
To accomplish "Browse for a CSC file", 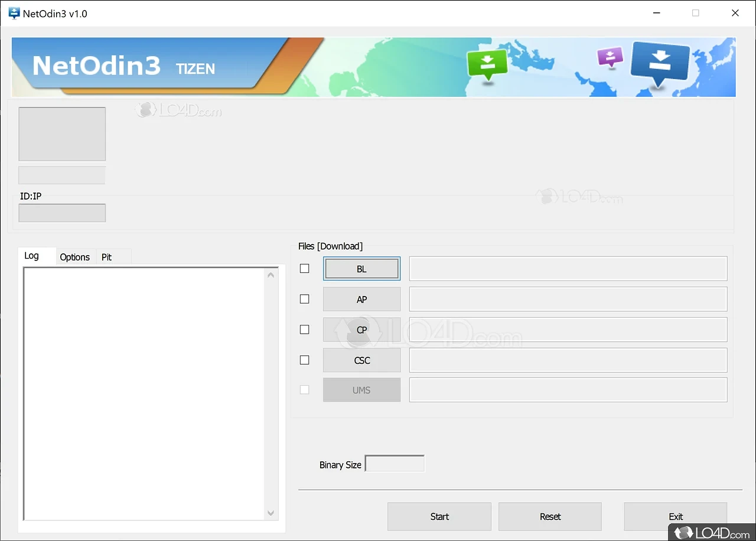I will pyautogui.click(x=361, y=360).
